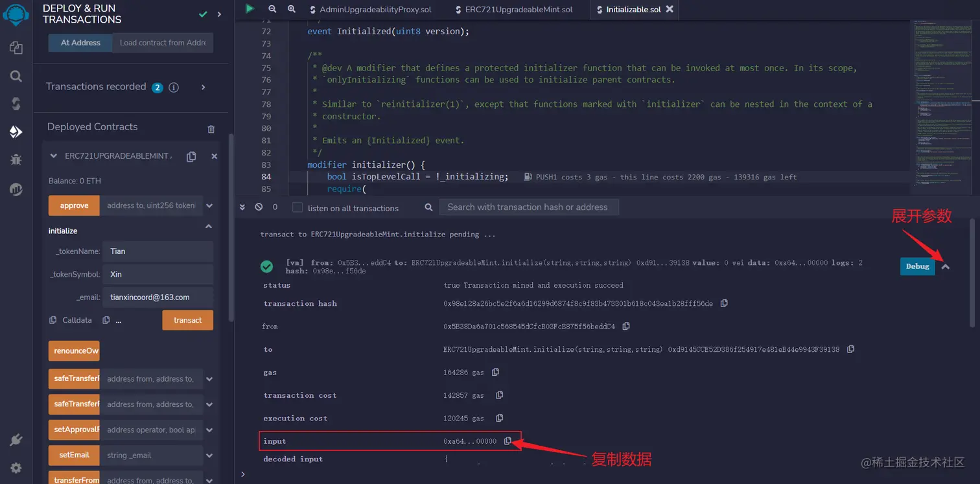The image size is (980, 484).
Task: Click the orange transact button
Action: tap(188, 320)
